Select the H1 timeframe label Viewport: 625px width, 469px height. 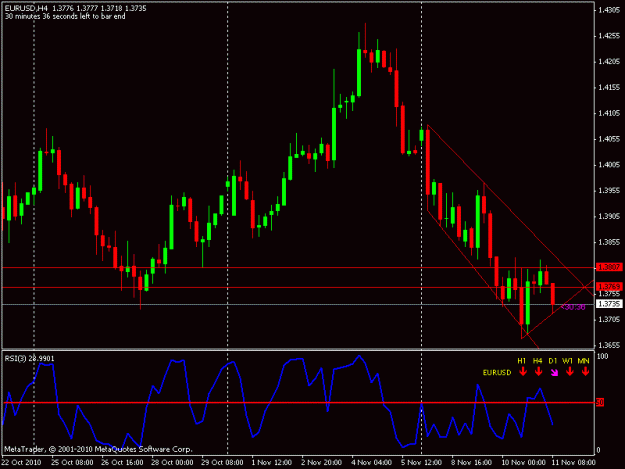(522, 361)
